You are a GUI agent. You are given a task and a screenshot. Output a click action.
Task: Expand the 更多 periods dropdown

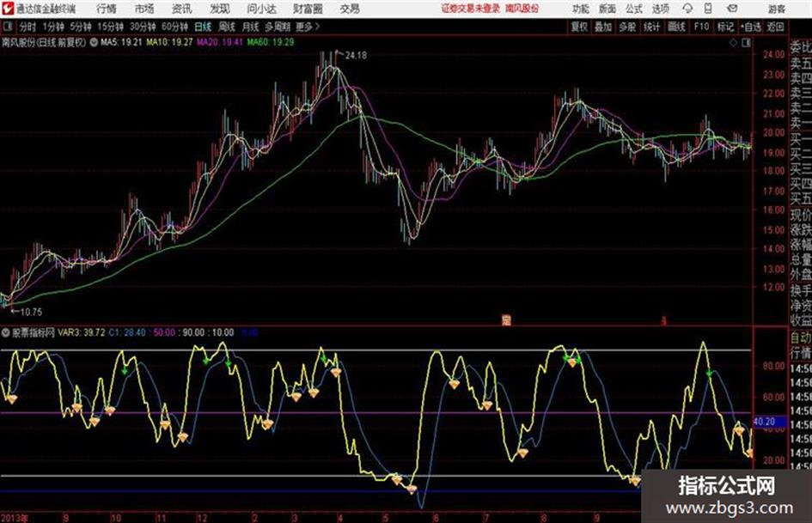pyautogui.click(x=308, y=27)
